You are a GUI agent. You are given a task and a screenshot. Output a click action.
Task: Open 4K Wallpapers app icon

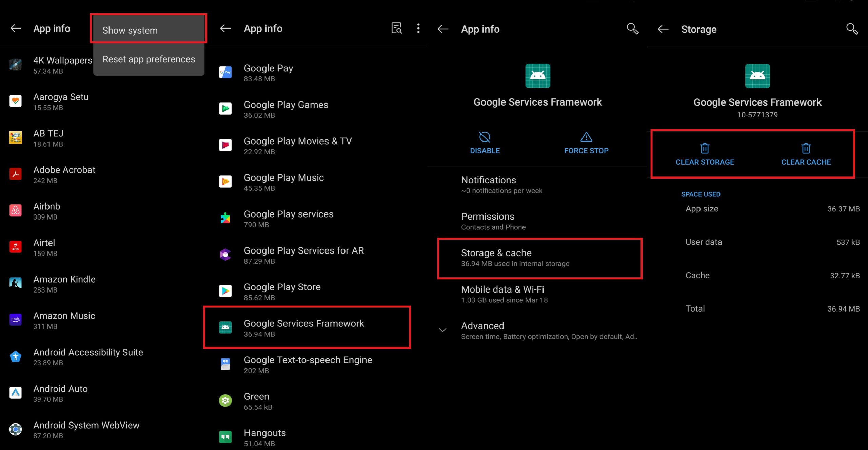[x=16, y=64]
